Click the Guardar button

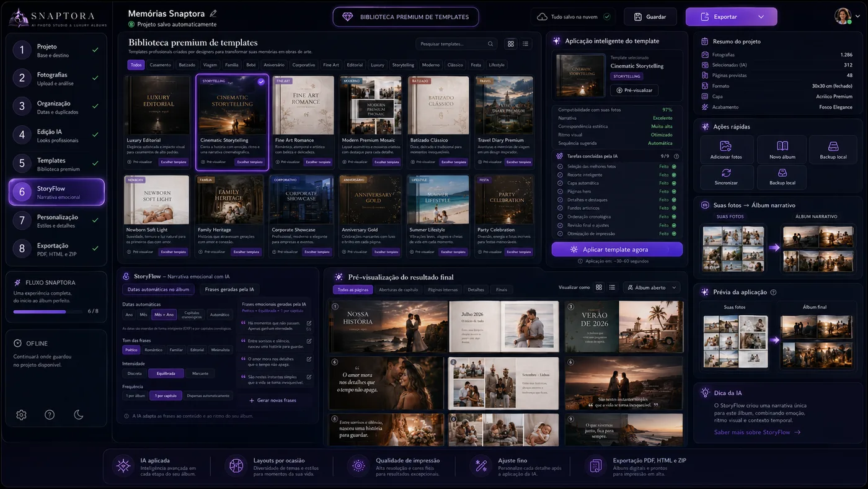tap(650, 17)
